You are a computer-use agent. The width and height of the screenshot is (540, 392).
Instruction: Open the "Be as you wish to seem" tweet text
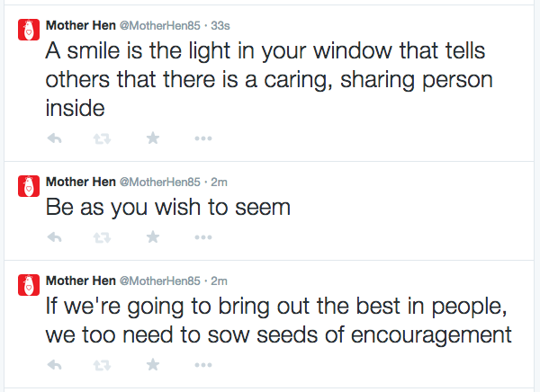point(168,208)
